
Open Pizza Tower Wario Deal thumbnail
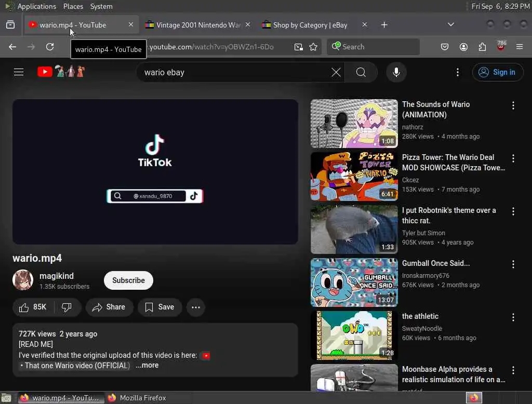pos(354,177)
